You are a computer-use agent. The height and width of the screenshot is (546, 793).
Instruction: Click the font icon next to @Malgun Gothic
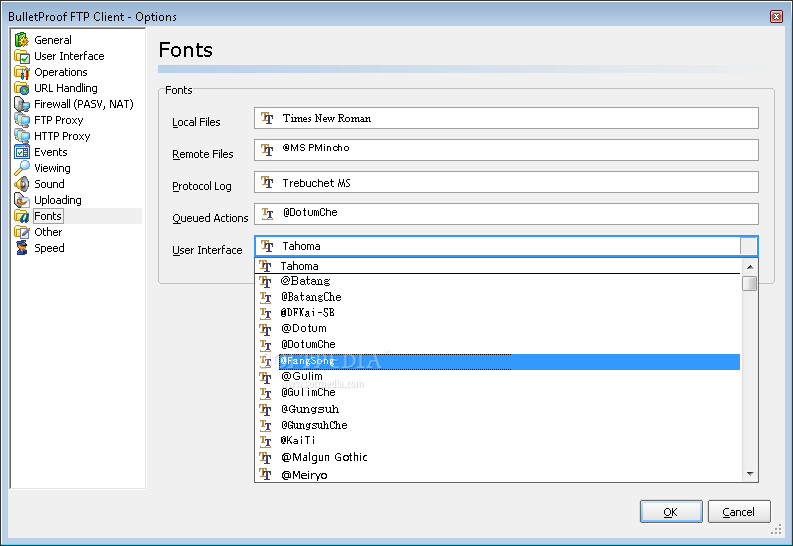[x=266, y=457]
